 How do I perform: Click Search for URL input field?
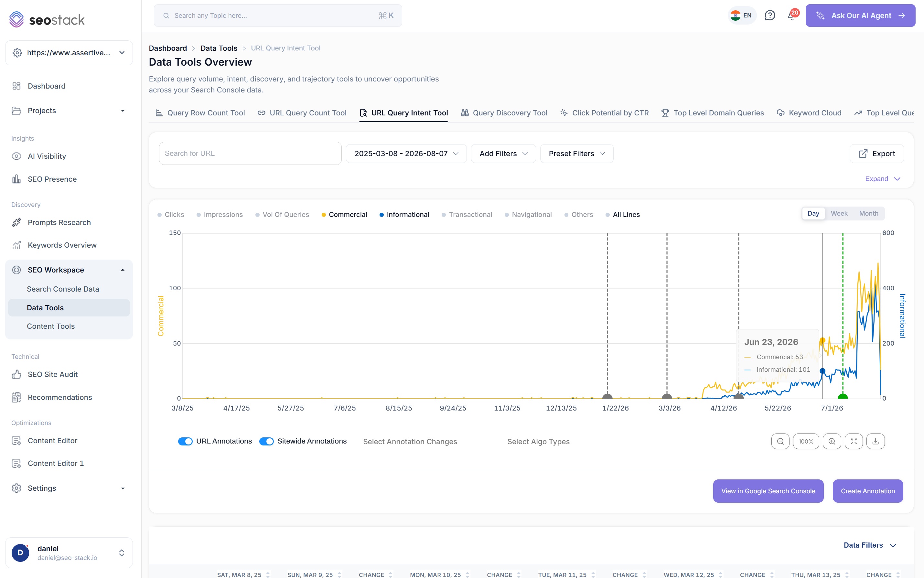250,153
